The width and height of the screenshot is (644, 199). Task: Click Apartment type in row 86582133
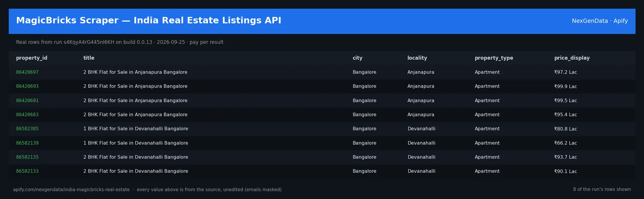click(x=487, y=171)
